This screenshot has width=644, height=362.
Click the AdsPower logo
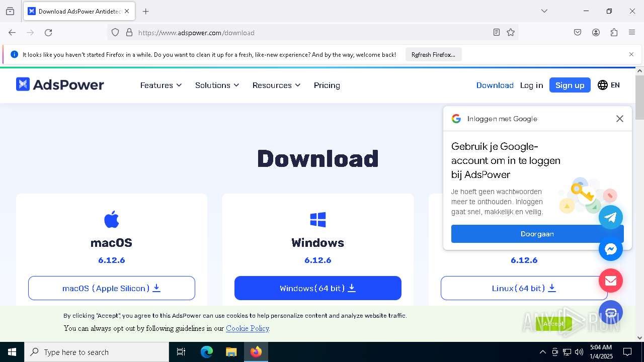tap(60, 84)
